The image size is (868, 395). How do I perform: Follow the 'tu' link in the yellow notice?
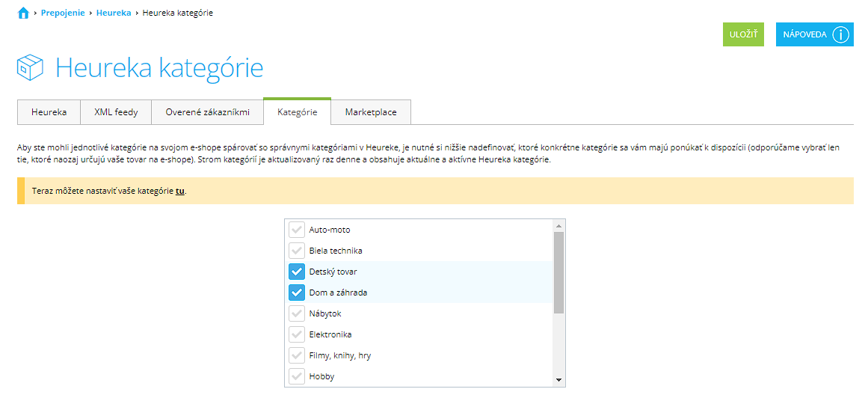[x=180, y=191]
